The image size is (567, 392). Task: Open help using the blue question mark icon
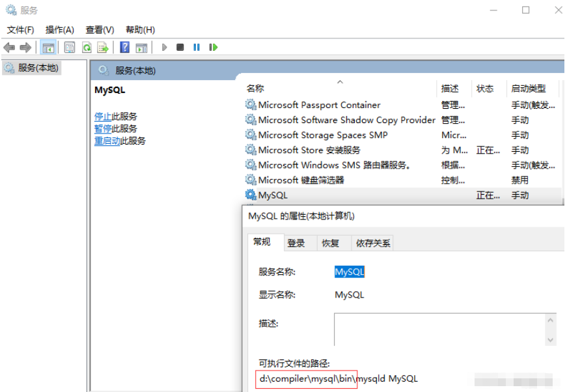tap(124, 47)
